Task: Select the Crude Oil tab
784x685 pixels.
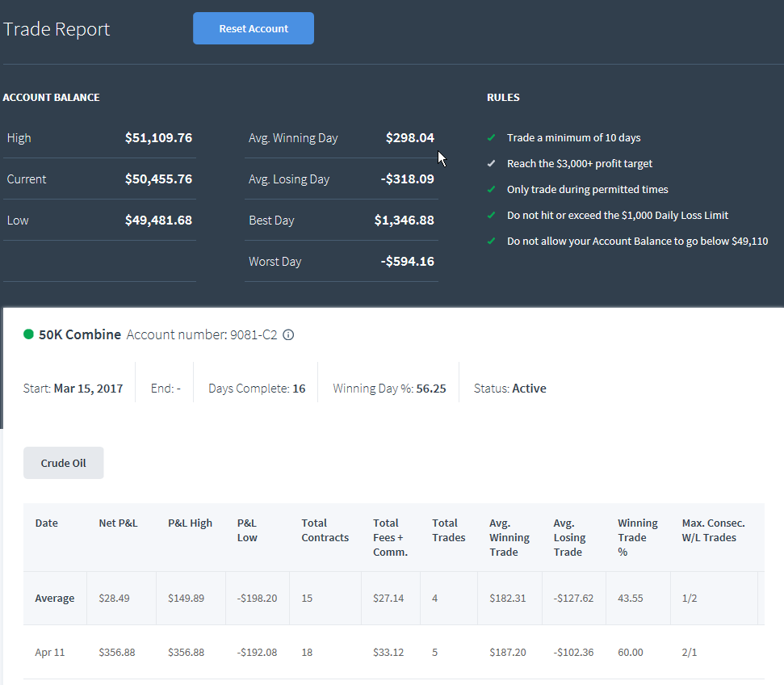Action: [64, 463]
